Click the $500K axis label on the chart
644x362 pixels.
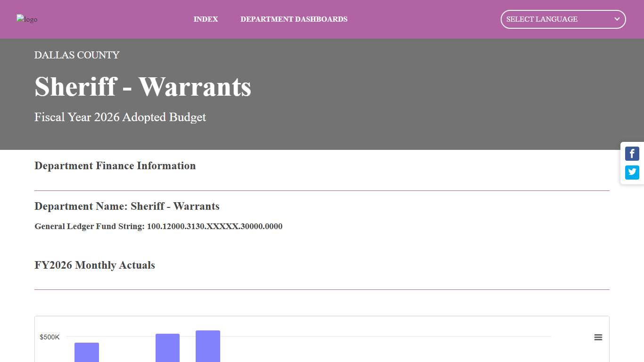click(x=50, y=337)
